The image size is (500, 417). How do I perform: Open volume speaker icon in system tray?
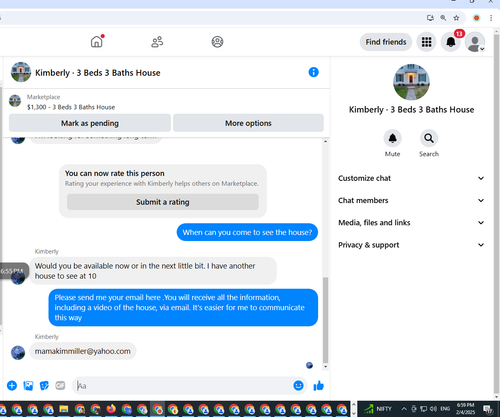click(433, 409)
